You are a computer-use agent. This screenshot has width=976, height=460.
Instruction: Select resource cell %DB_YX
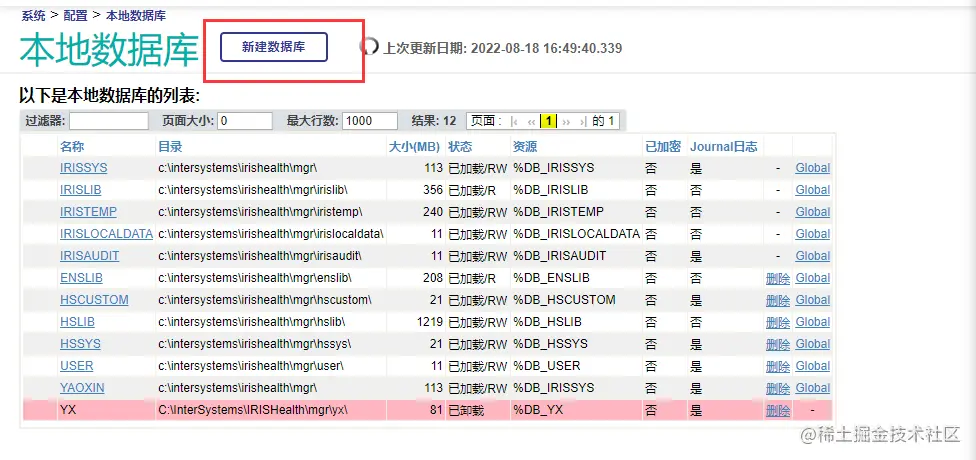[x=538, y=410]
